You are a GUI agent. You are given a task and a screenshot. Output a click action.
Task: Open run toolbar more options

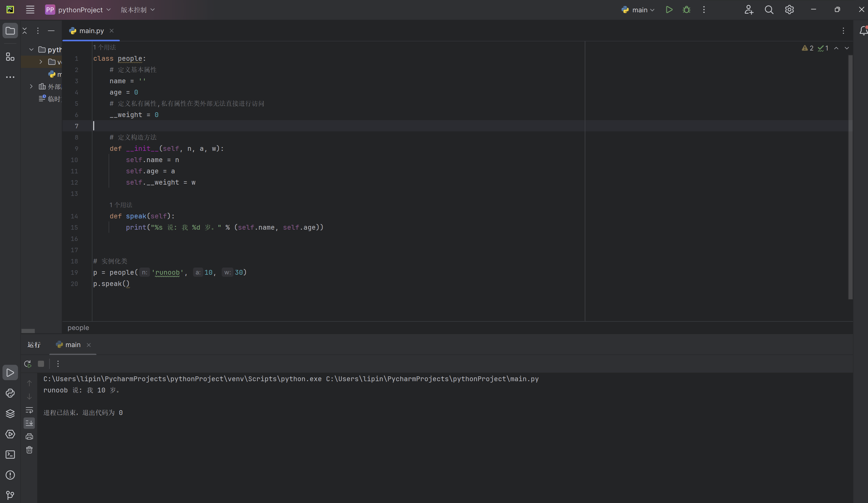click(58, 364)
